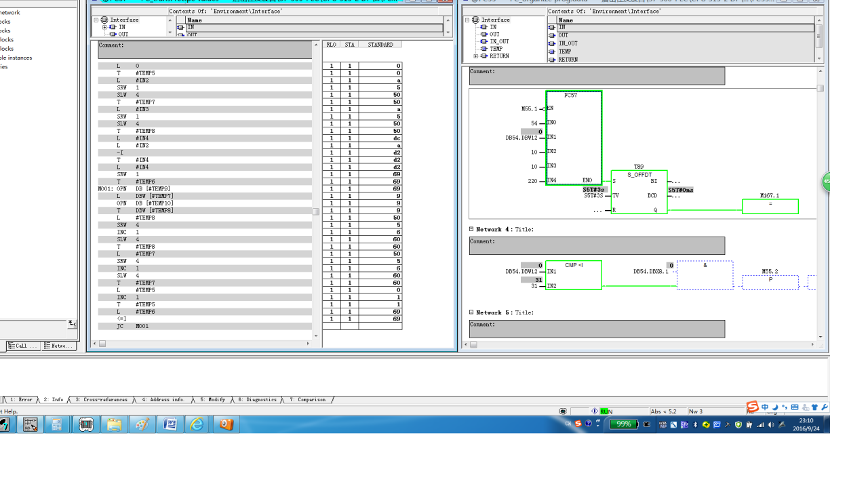868x488 pixels.
Task: Open the 3: Cross-references tab
Action: pos(100,400)
